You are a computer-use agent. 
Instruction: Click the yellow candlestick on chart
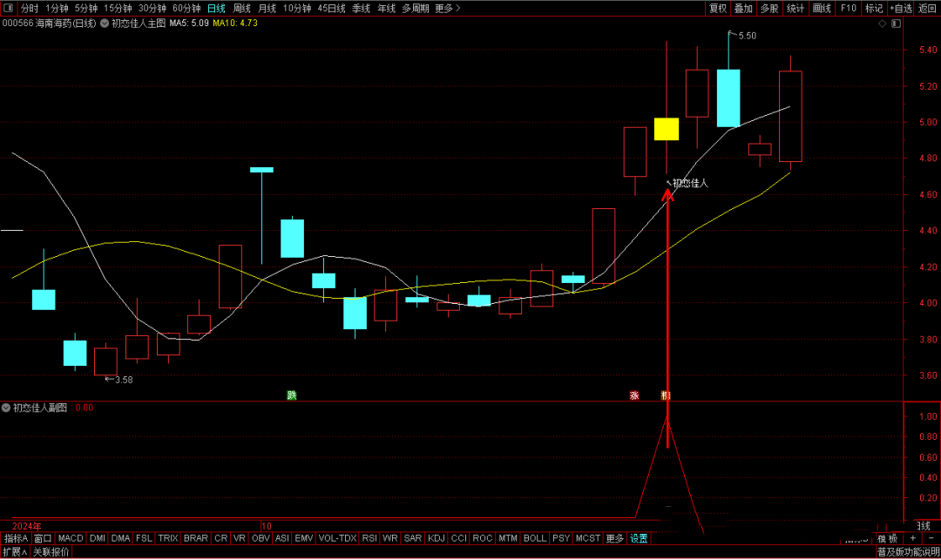click(667, 129)
